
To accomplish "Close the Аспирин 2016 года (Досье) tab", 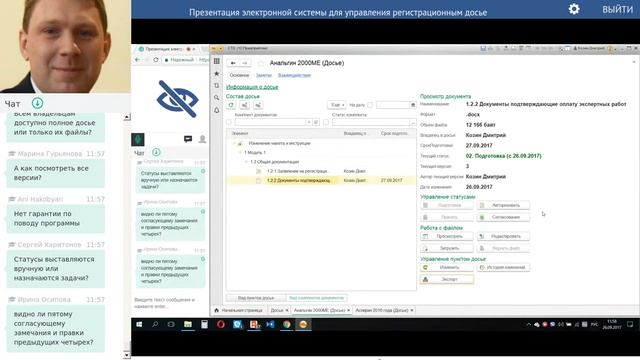I will pos(412,311).
